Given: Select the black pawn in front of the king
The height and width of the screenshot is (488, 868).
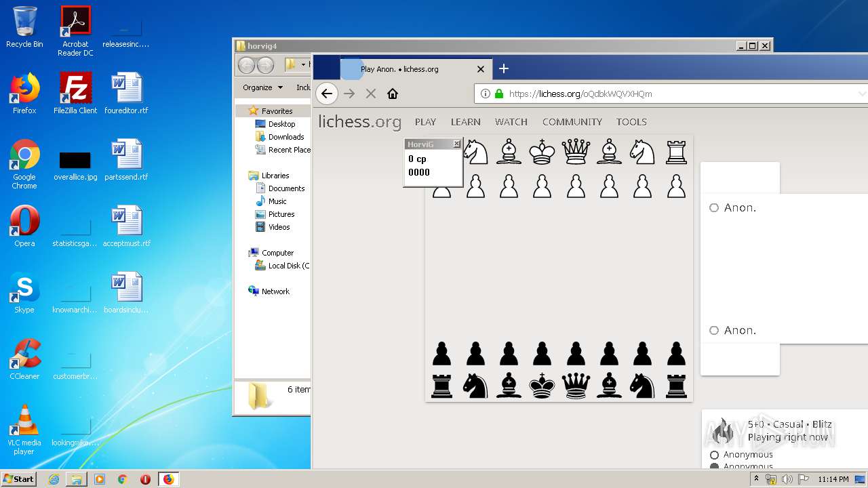Looking at the screenshot, I should 542,353.
